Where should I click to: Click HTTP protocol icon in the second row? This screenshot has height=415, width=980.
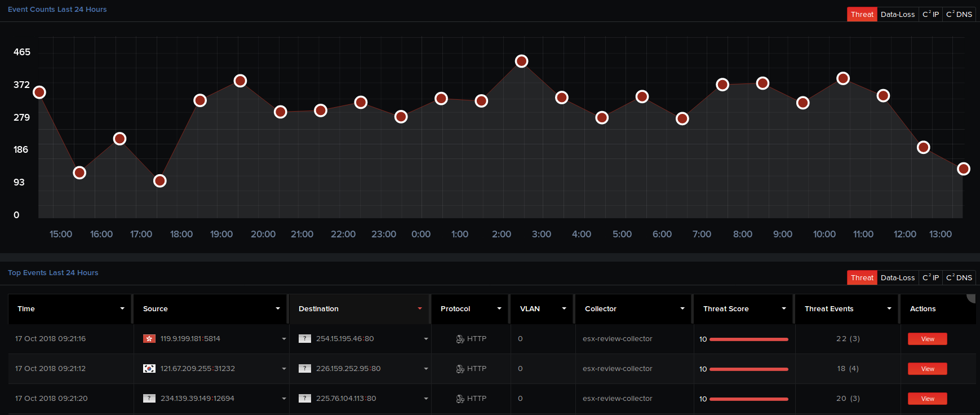(460, 369)
